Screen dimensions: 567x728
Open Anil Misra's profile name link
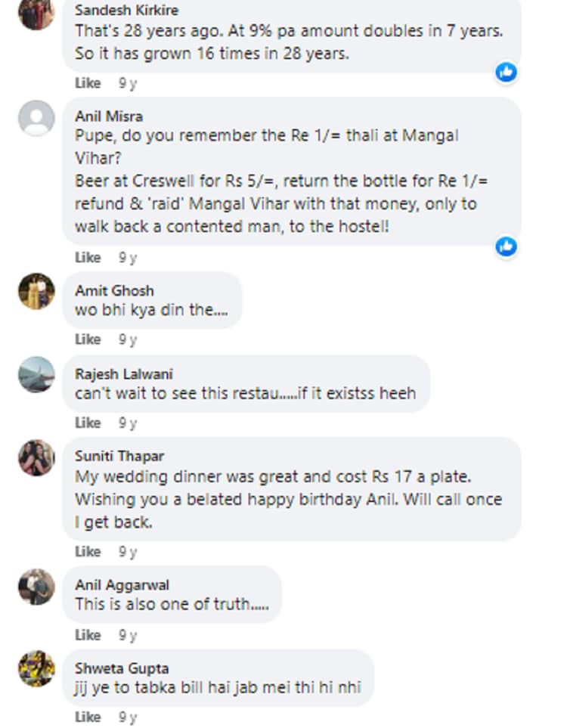click(109, 116)
